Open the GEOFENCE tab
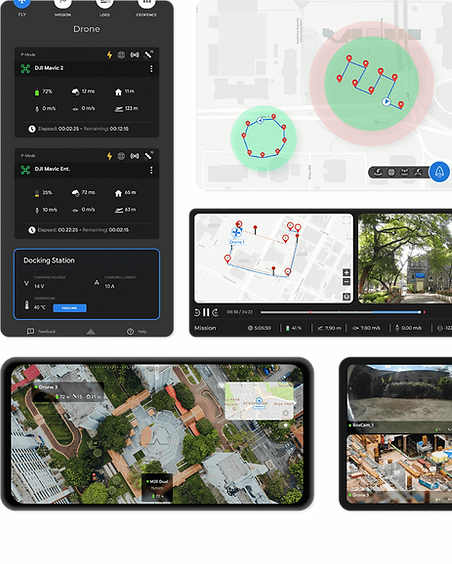 [146, 4]
